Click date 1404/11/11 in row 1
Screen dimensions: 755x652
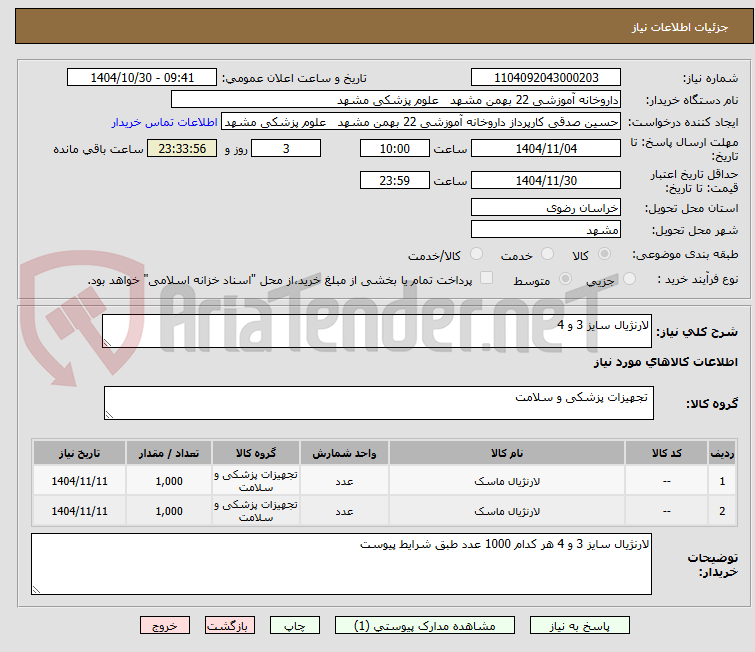click(79, 481)
